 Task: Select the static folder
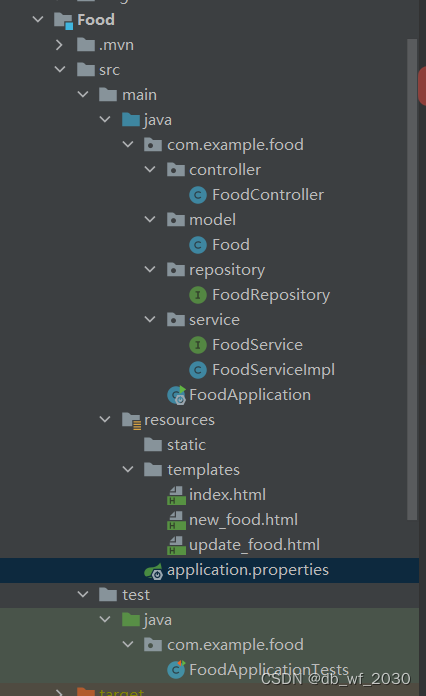tap(186, 445)
